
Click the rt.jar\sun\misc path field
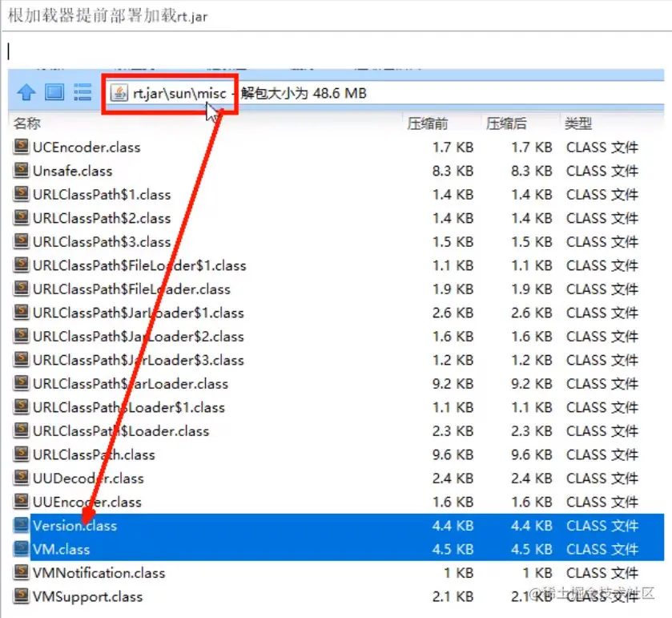[179, 93]
